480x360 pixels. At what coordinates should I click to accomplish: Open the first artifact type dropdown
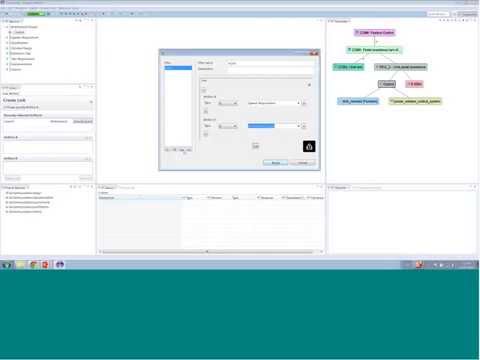[228, 103]
